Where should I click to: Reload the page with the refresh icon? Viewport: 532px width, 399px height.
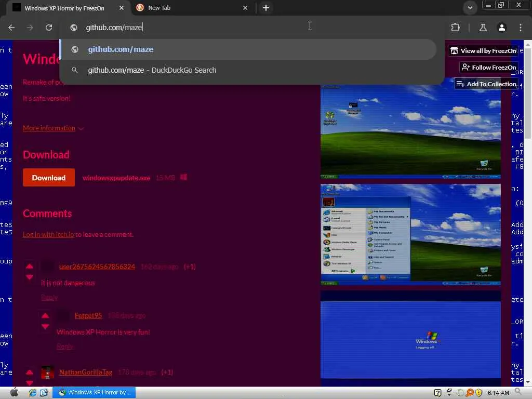pos(49,28)
